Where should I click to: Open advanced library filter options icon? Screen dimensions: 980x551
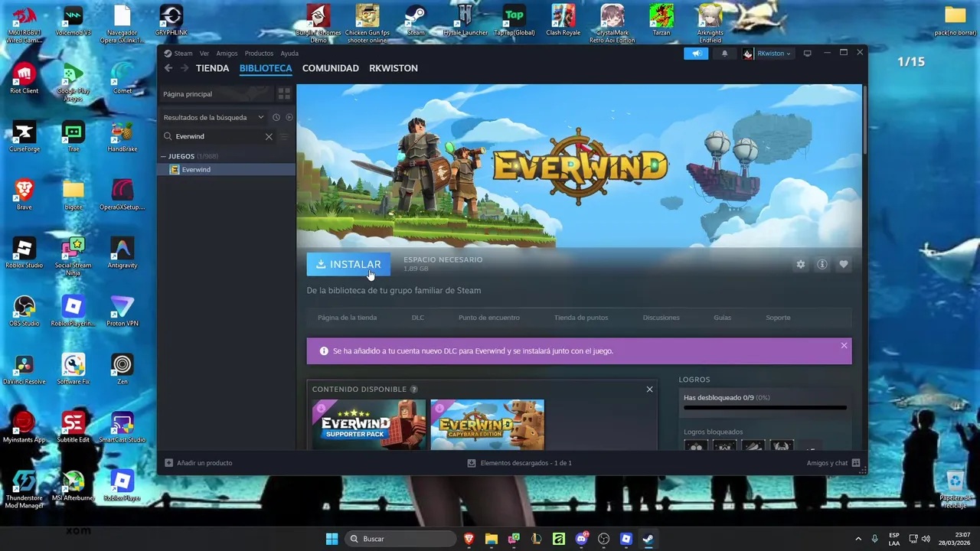coord(284,136)
